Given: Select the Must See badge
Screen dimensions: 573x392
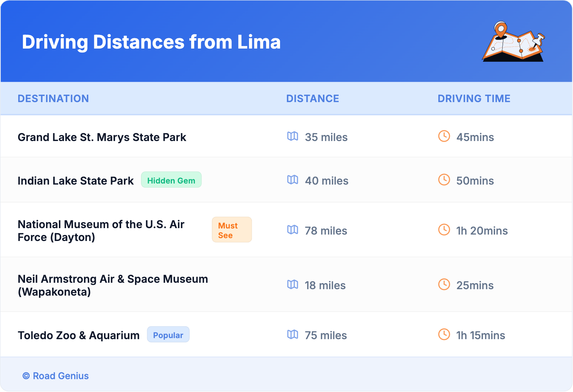Looking at the screenshot, I should pos(231,230).
